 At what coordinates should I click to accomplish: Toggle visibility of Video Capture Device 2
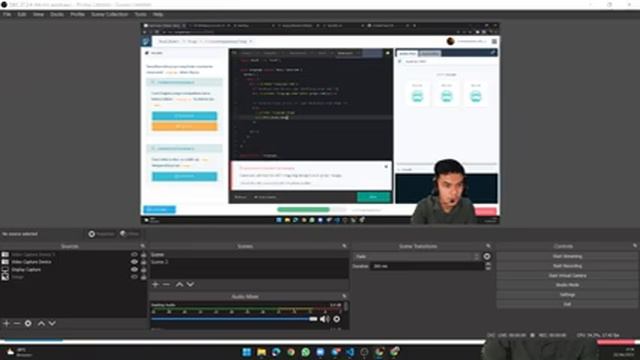click(134, 254)
